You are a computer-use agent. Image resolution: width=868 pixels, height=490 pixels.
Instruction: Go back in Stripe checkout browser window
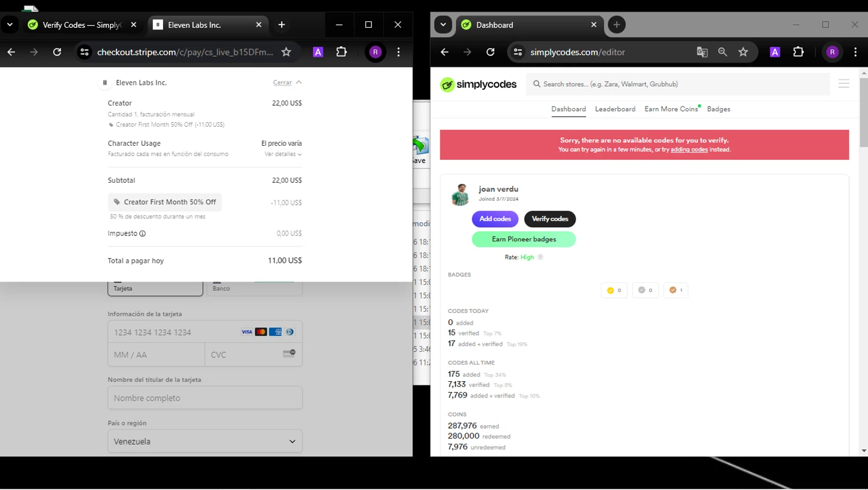[11, 52]
